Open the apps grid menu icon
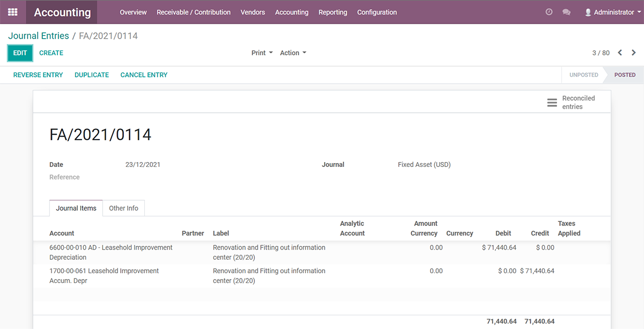This screenshot has width=644, height=329. tap(12, 12)
